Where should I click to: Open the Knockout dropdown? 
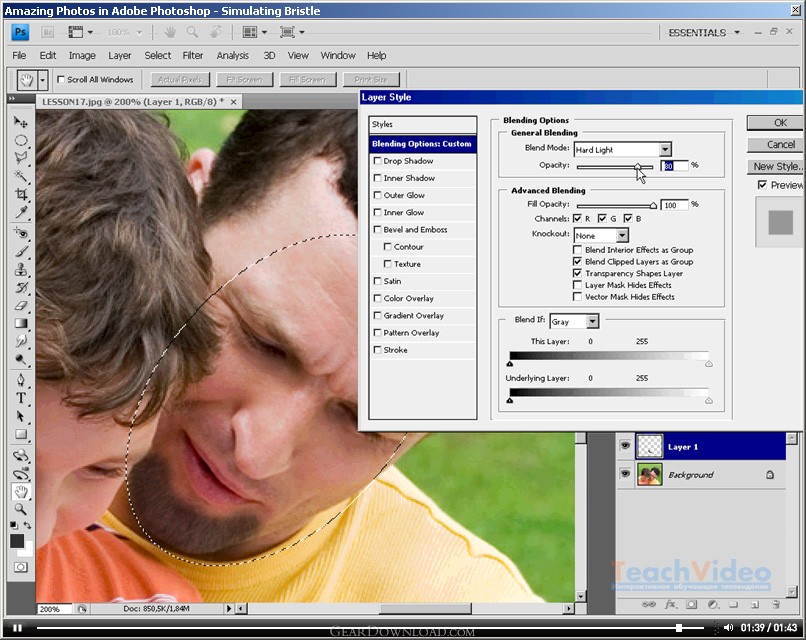coord(622,236)
